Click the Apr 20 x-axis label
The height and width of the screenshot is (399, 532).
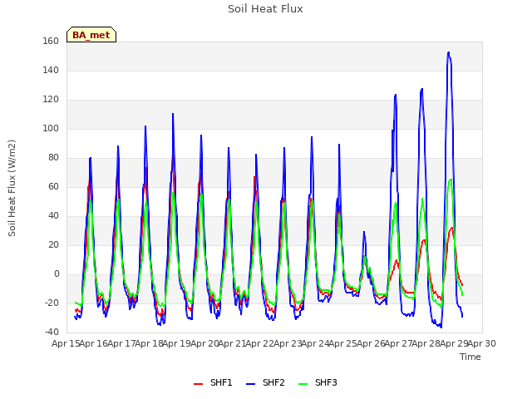(x=204, y=343)
